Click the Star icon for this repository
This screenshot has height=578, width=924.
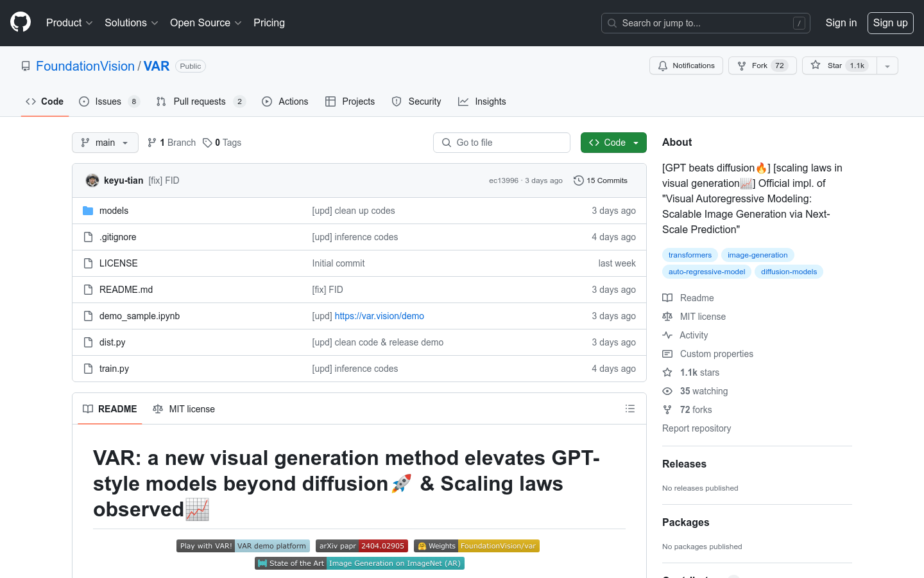[x=816, y=65]
